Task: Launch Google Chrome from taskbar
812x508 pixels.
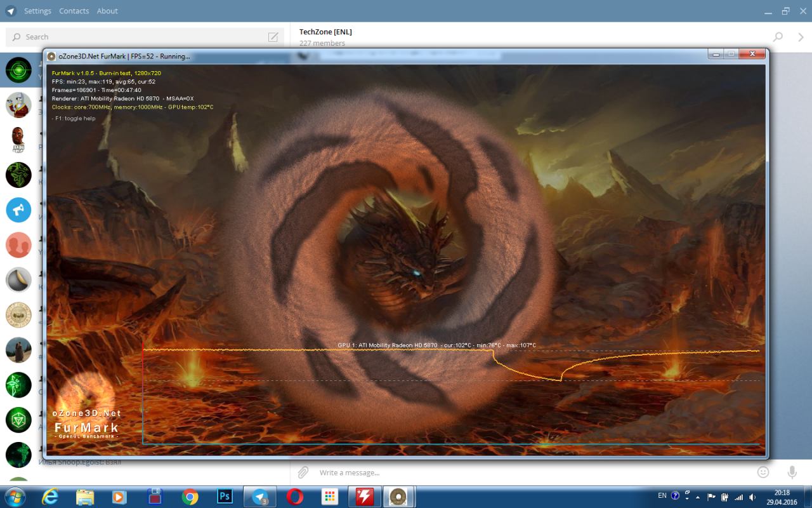Action: point(190,497)
